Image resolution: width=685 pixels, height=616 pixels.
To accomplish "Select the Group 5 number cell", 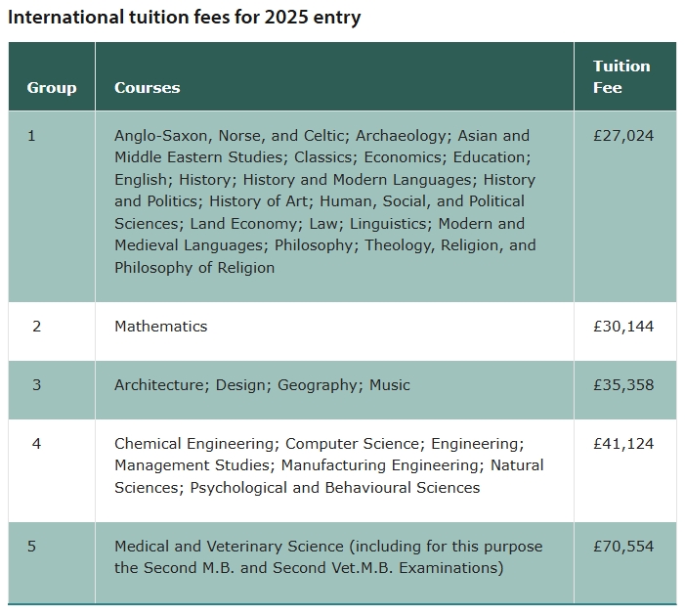I will click(x=31, y=547).
